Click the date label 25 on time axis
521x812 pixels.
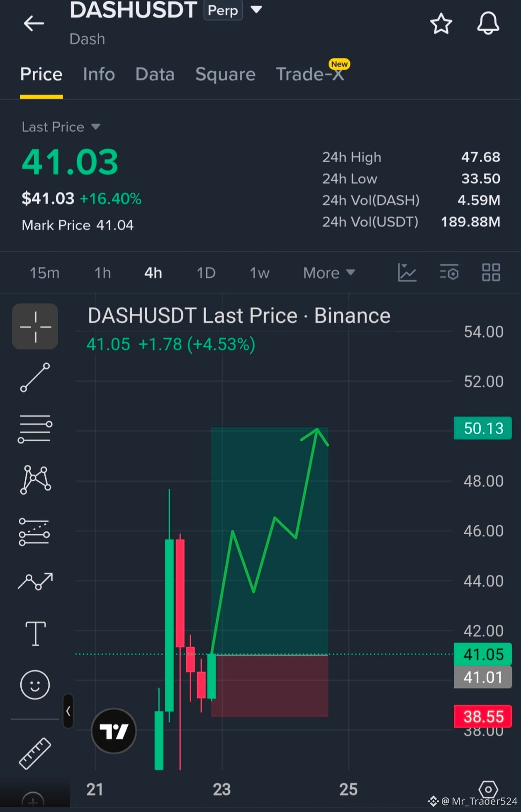[x=348, y=789]
